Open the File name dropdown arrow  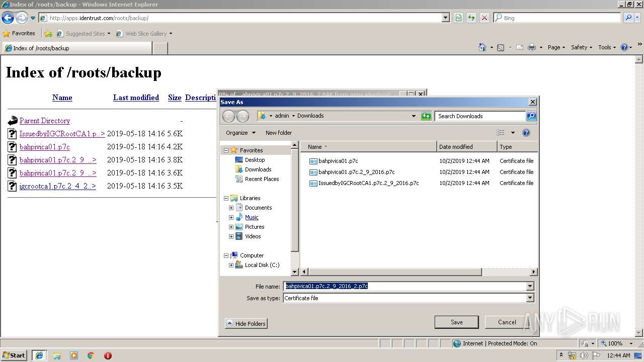coord(530,286)
